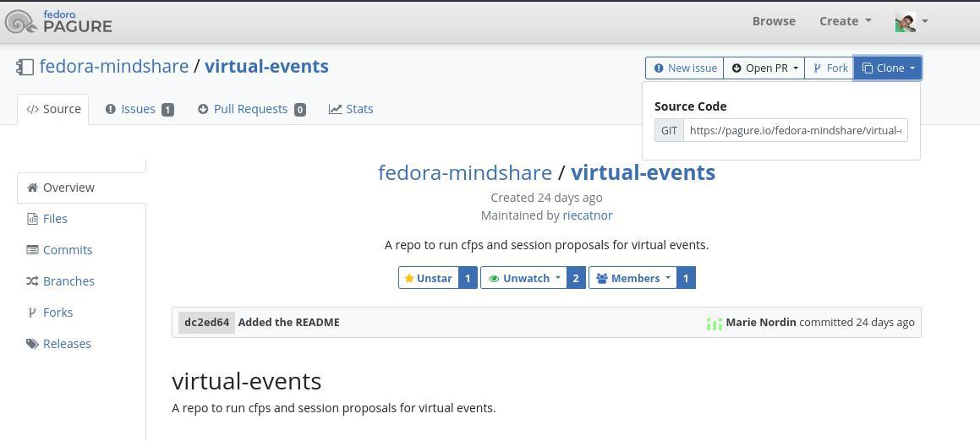
Task: Open Branches in the sidebar
Action: (68, 281)
